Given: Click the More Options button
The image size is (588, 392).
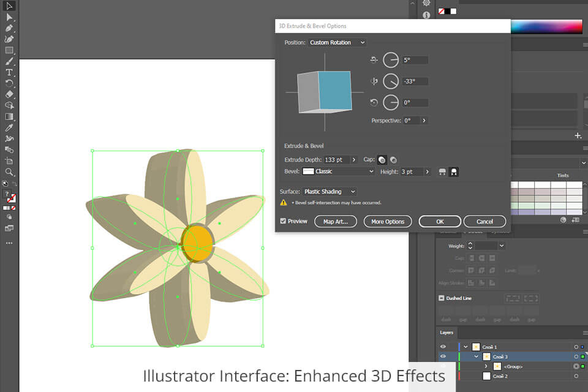Looking at the screenshot, I should point(388,222).
